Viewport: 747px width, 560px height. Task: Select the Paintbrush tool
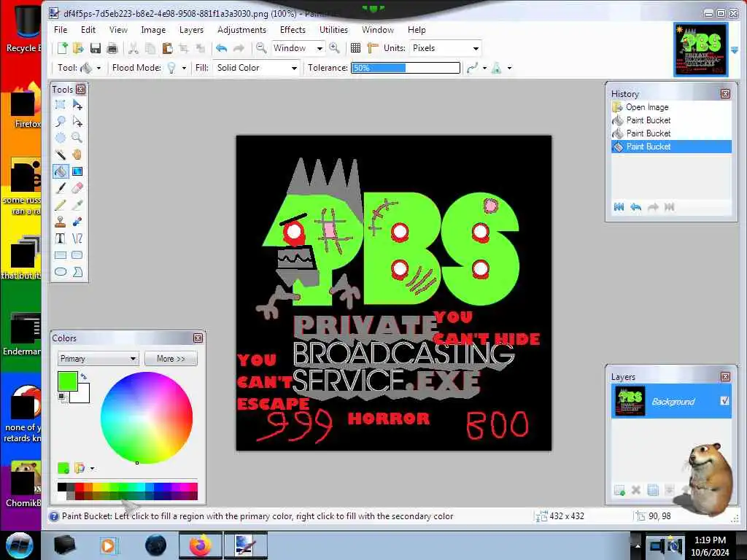pos(61,188)
